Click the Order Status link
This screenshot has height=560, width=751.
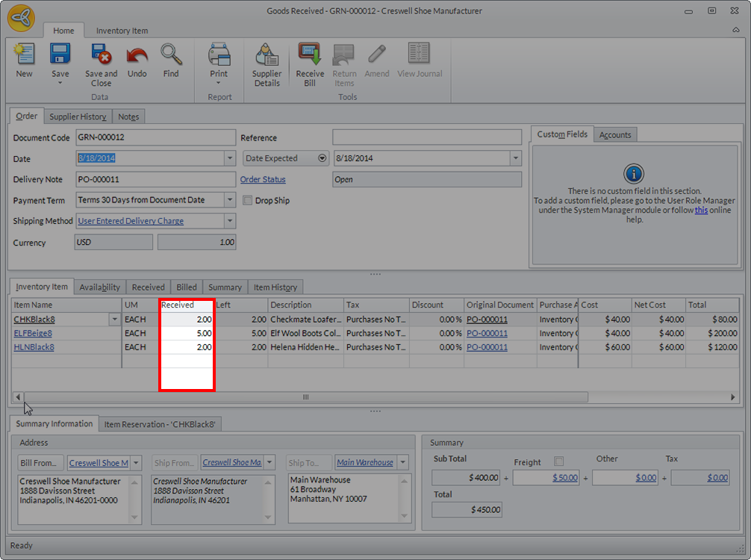(x=263, y=179)
